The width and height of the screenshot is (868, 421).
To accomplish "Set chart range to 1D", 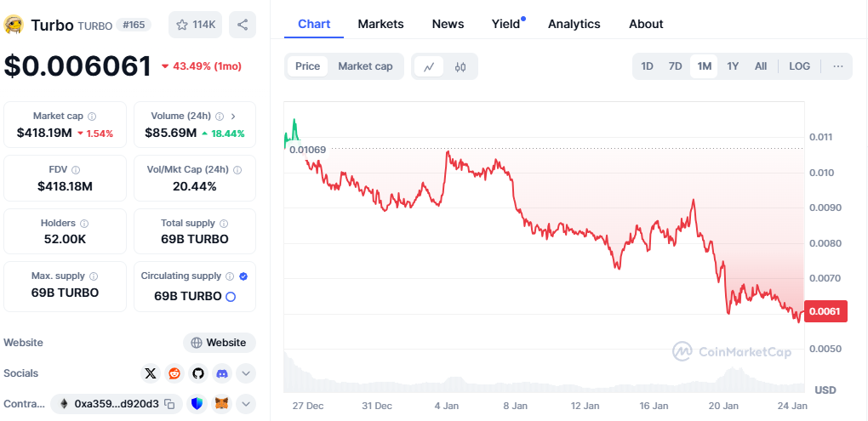I will pyautogui.click(x=647, y=66).
